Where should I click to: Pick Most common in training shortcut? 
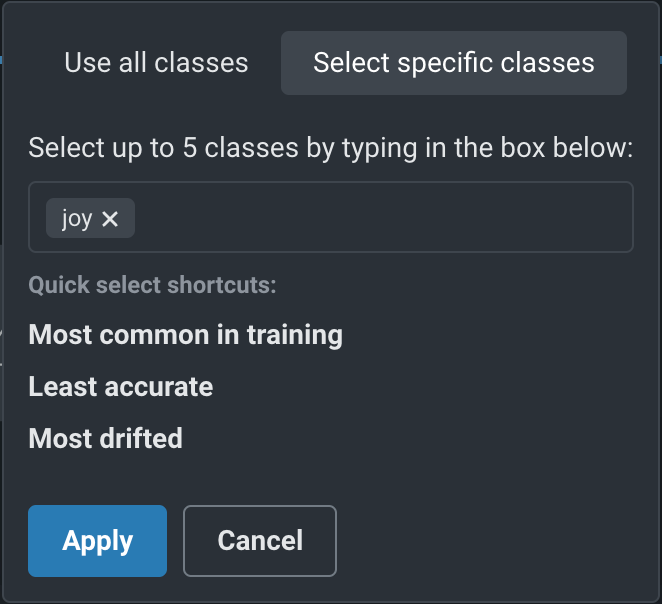(x=185, y=334)
